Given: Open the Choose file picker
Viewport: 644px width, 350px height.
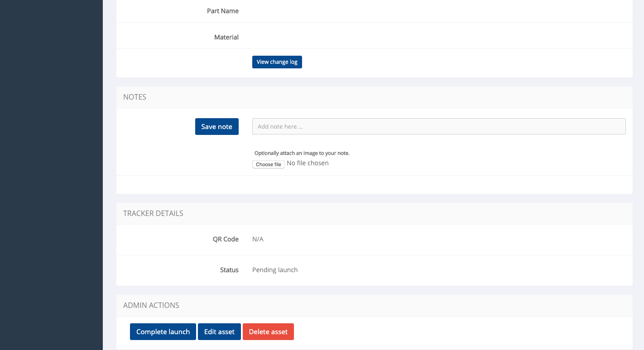Looking at the screenshot, I should tap(268, 164).
